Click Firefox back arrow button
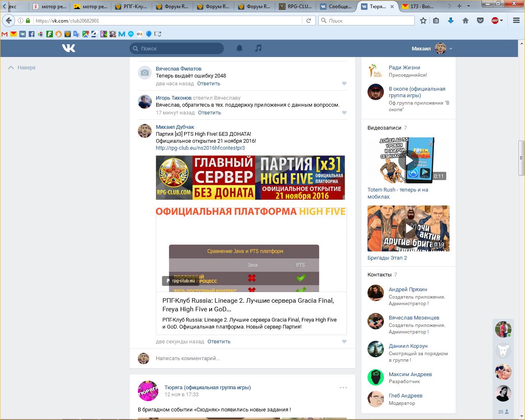 pyautogui.click(x=9, y=21)
